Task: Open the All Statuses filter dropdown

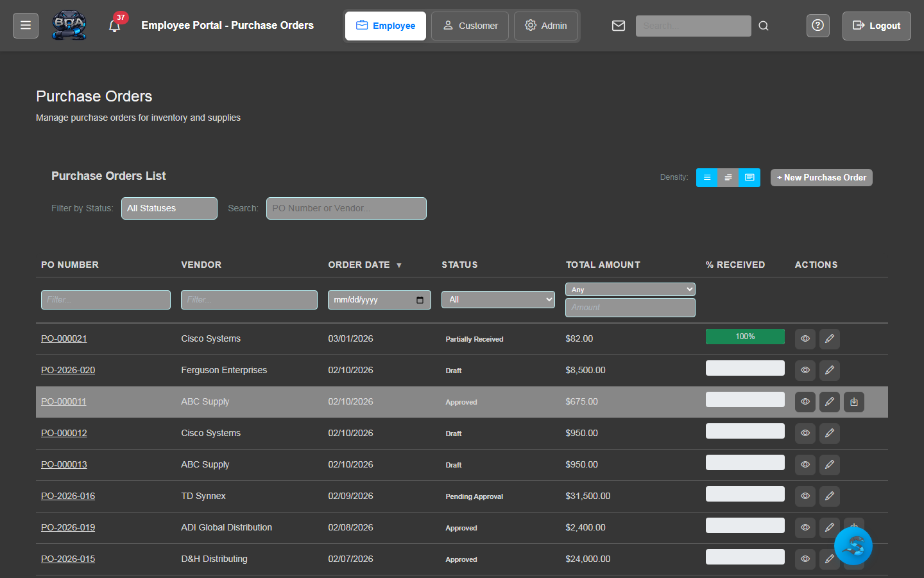Action: point(169,208)
